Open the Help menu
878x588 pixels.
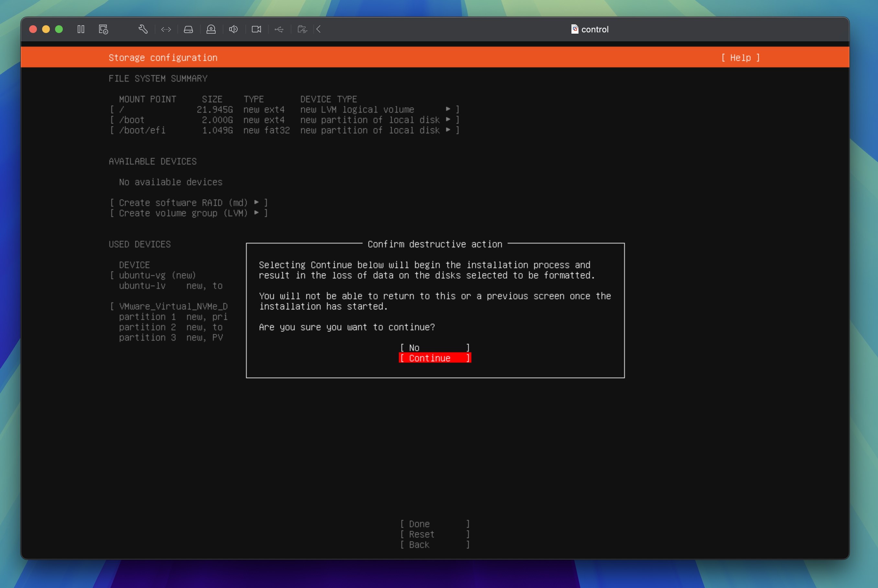(740, 57)
